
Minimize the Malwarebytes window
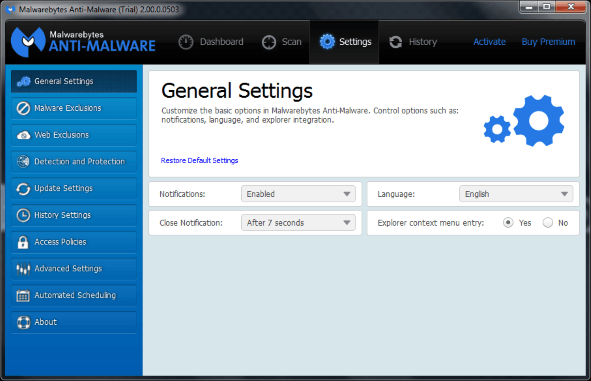(529, 7)
